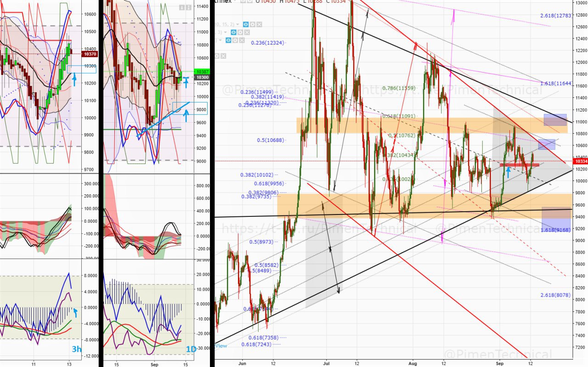This screenshot has height=367, width=588.
Task: Click the red 10334 current price tag
Action: (581, 161)
